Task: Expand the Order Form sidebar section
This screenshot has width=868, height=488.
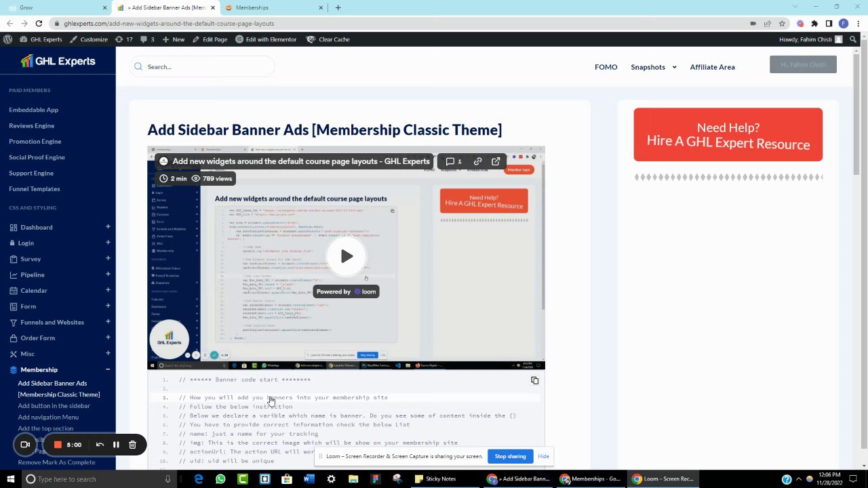Action: click(108, 338)
